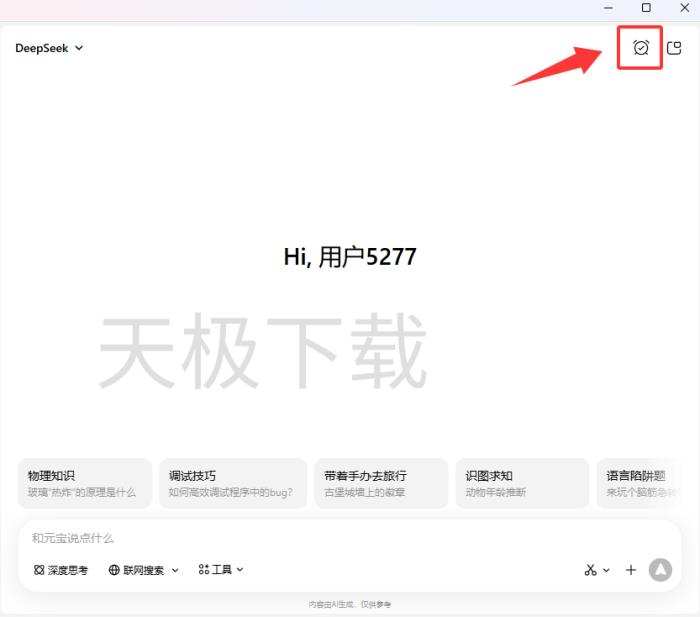Viewport: 700px width, 617px height.
Task: Maximize the application window
Action: coord(646,8)
